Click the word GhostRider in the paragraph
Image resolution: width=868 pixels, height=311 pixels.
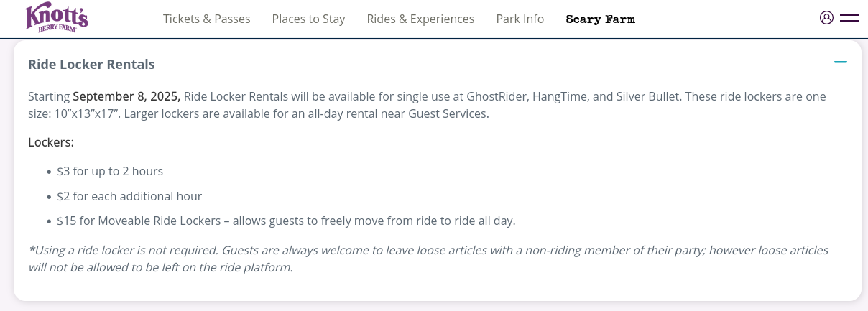496,96
